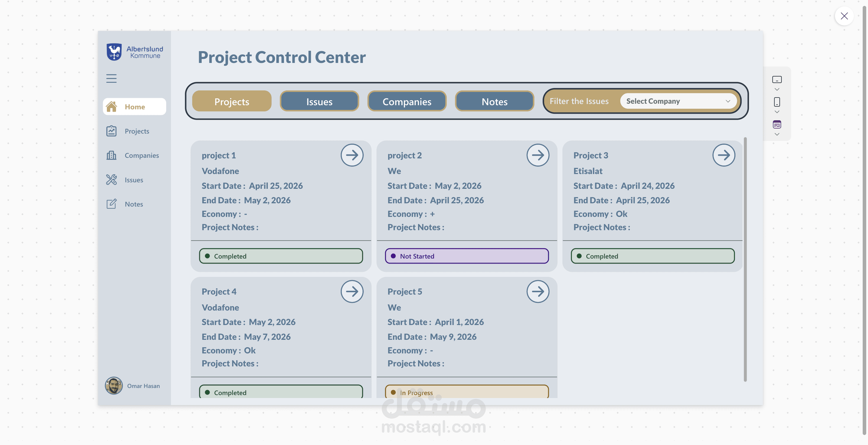This screenshot has height=445, width=868.
Task: Click Project 5 In Progress status badge
Action: [467, 392]
